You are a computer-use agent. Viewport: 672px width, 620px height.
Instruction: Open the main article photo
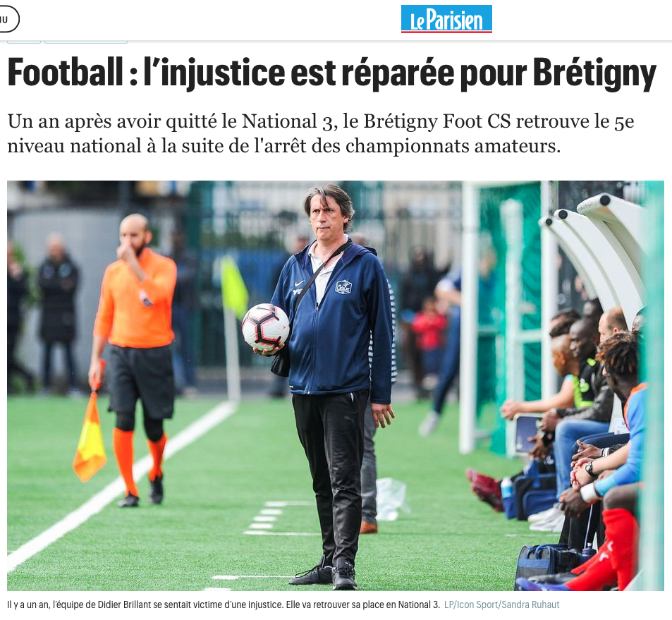click(336, 385)
